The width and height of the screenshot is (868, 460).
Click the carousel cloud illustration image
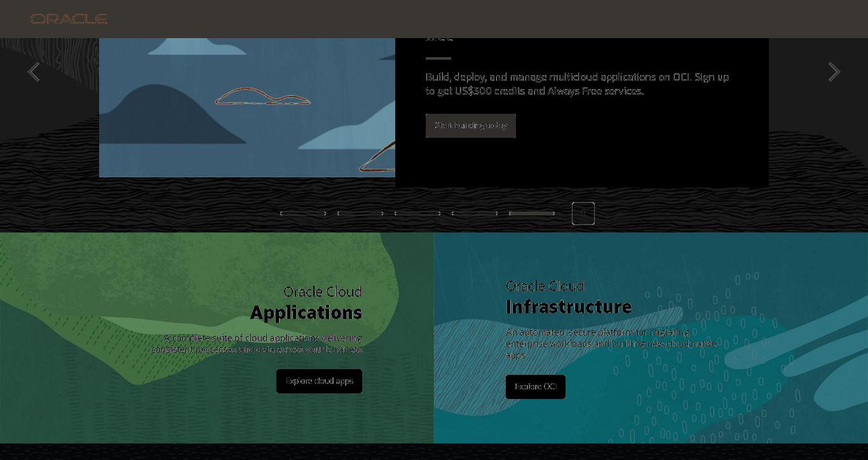pyautogui.click(x=247, y=107)
